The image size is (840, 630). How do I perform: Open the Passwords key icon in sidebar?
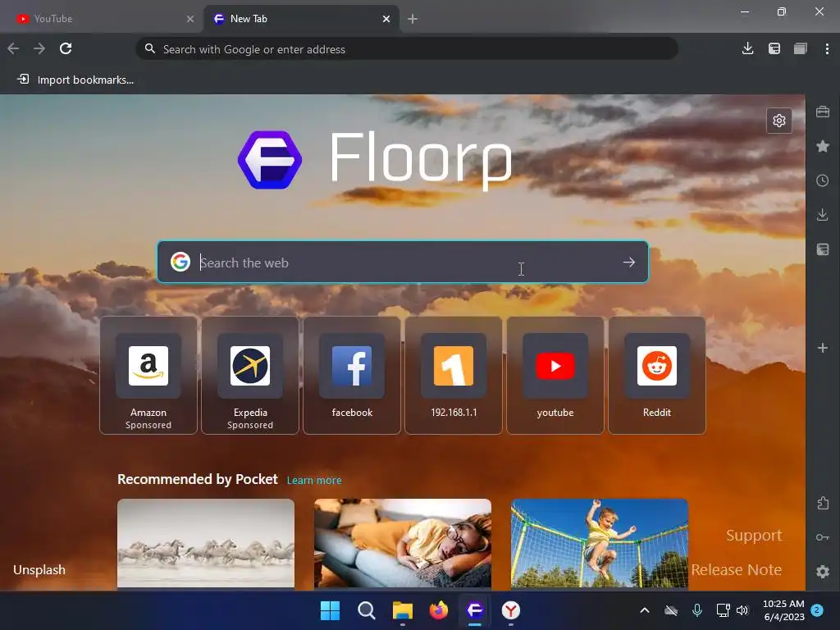click(823, 537)
